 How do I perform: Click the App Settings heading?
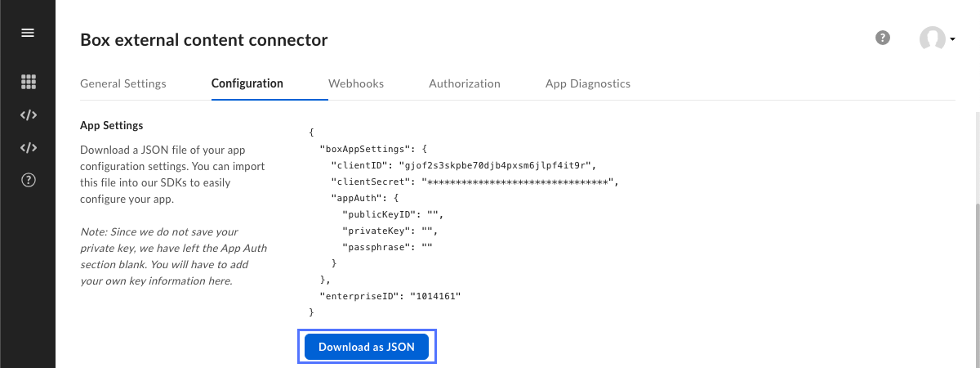tap(112, 126)
